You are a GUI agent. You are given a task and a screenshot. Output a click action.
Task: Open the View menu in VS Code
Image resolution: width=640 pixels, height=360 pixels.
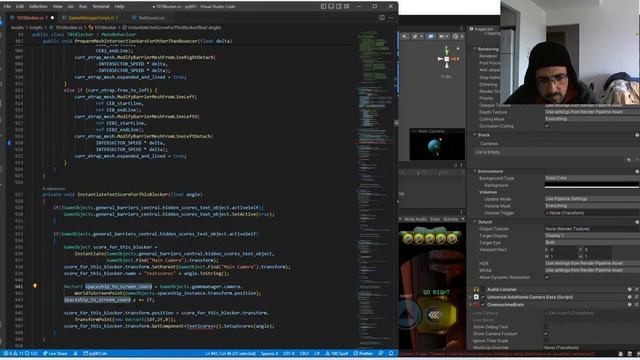tap(58, 7)
